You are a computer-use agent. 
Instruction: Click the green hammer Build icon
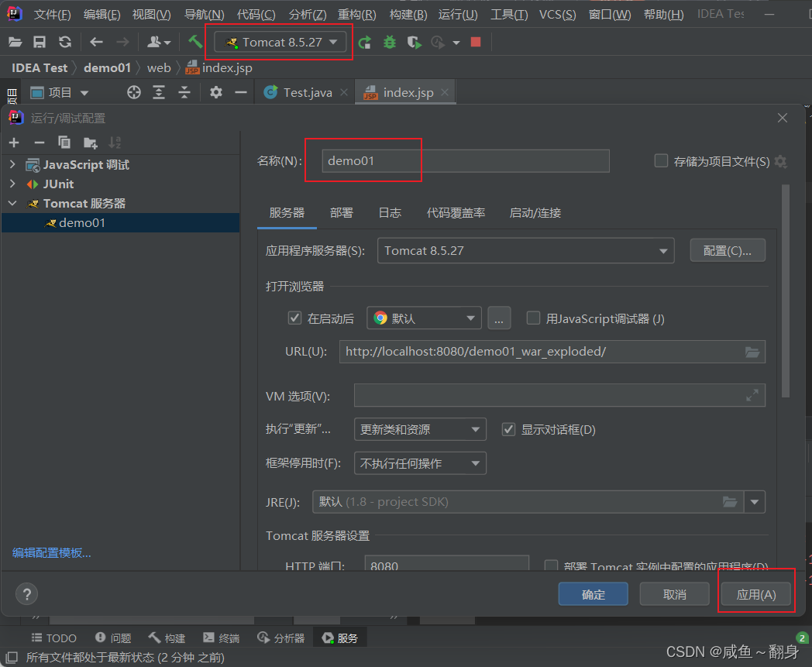(195, 41)
